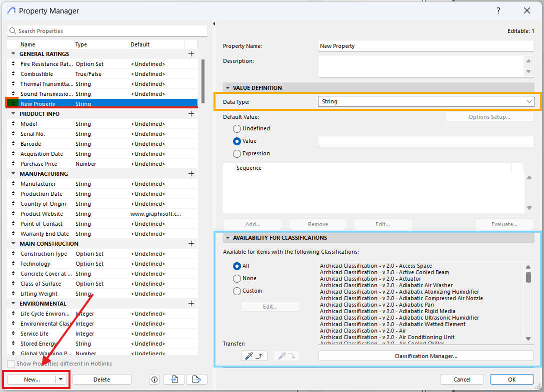Collapse the Availability for Classifications section
Image resolution: width=544 pixels, height=392 pixels.
pos(227,238)
